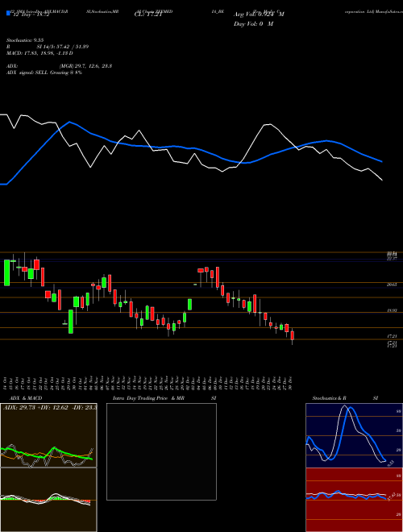Viewport: 403px width, 532px height.
Task: Click the 'Stochastics & R' panel heading
Action: pyautogui.click(x=330, y=398)
